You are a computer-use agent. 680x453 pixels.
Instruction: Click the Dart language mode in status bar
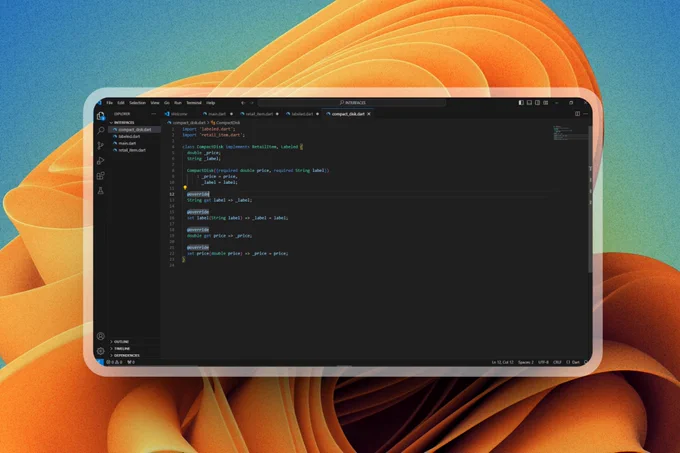tap(573, 362)
